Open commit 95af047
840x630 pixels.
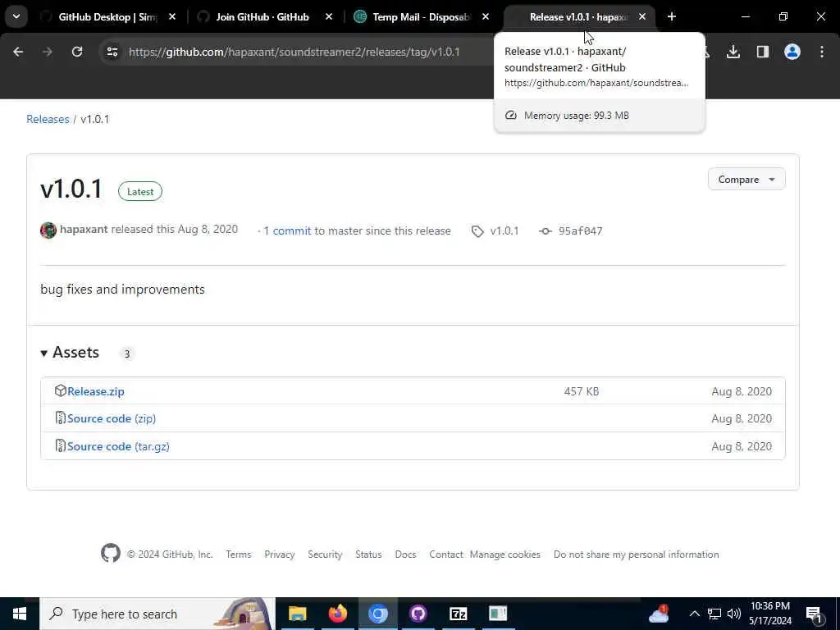tap(580, 231)
